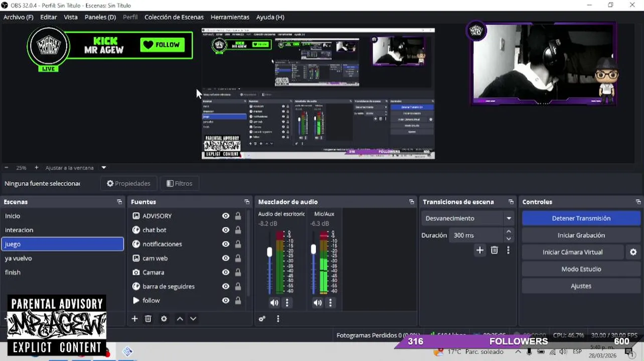Click Propiedades button

(x=129, y=184)
